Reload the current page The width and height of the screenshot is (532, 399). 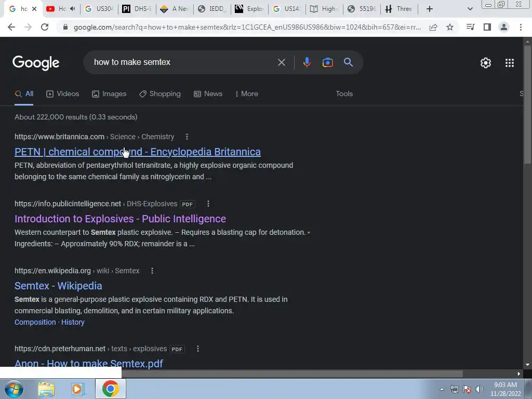click(x=45, y=27)
